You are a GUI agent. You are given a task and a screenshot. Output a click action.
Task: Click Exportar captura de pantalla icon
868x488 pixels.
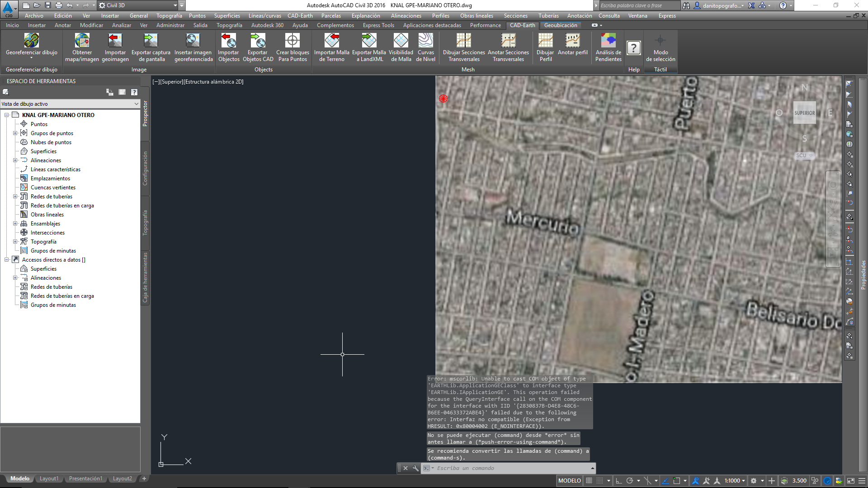click(151, 41)
